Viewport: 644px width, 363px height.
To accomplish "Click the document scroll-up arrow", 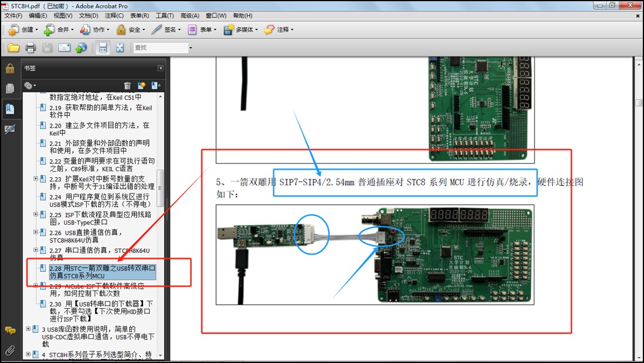I will pyautogui.click(x=639, y=65).
